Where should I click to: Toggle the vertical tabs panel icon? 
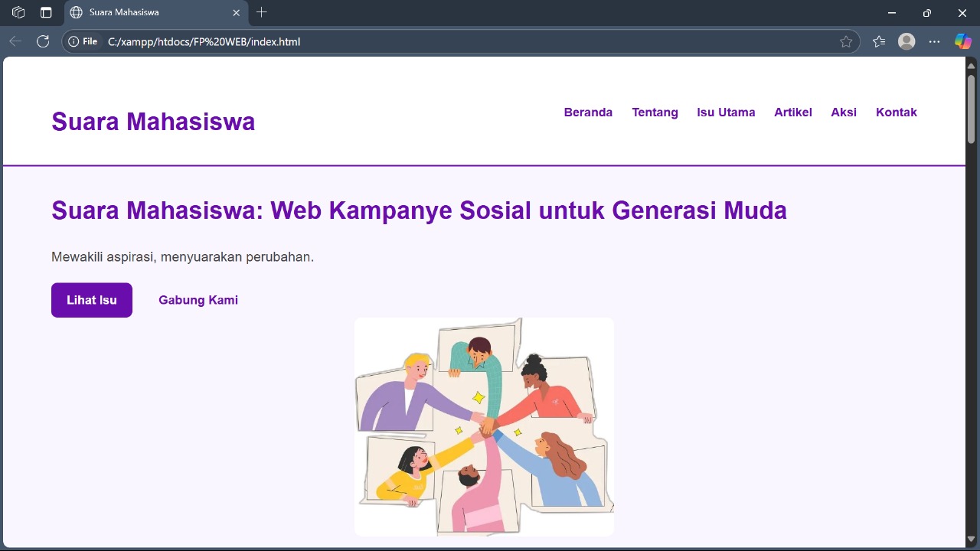46,13
